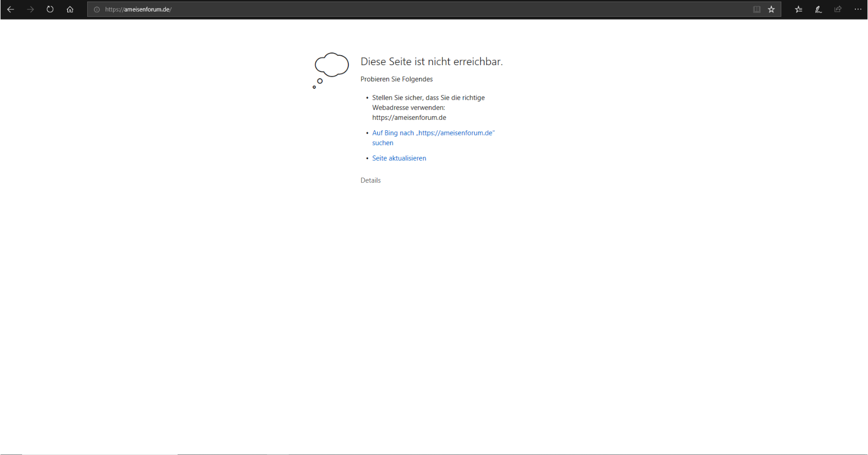Reload the page using the refresh icon

coord(50,9)
